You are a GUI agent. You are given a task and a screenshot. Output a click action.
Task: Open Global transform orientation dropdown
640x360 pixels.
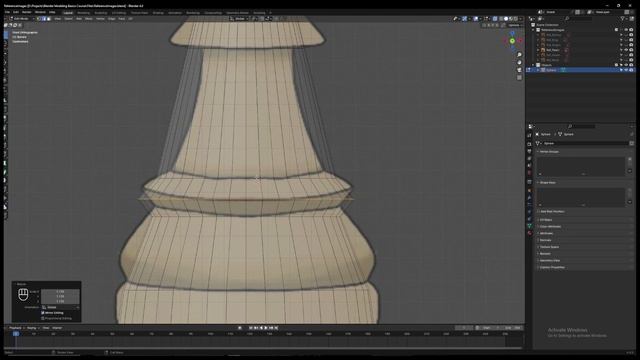tap(240, 19)
